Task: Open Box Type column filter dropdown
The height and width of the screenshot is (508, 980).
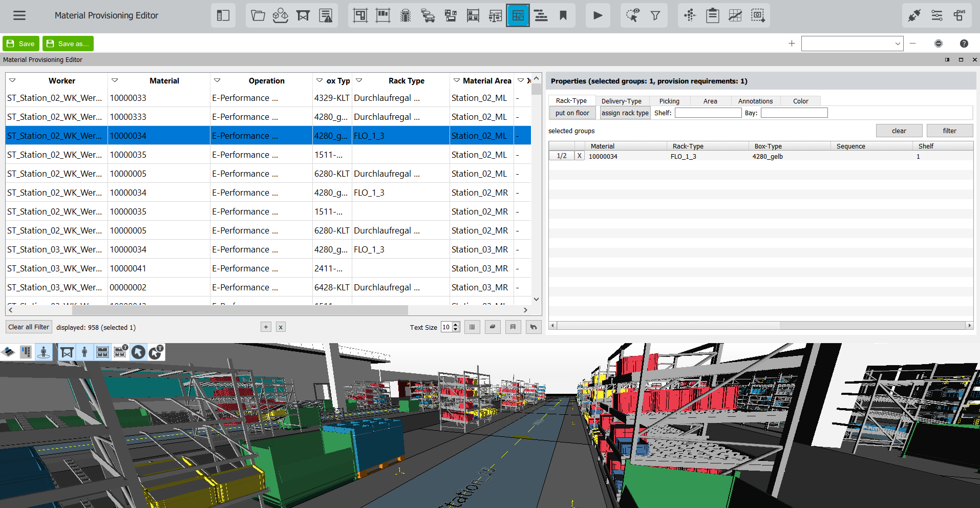Action: pyautogui.click(x=319, y=80)
